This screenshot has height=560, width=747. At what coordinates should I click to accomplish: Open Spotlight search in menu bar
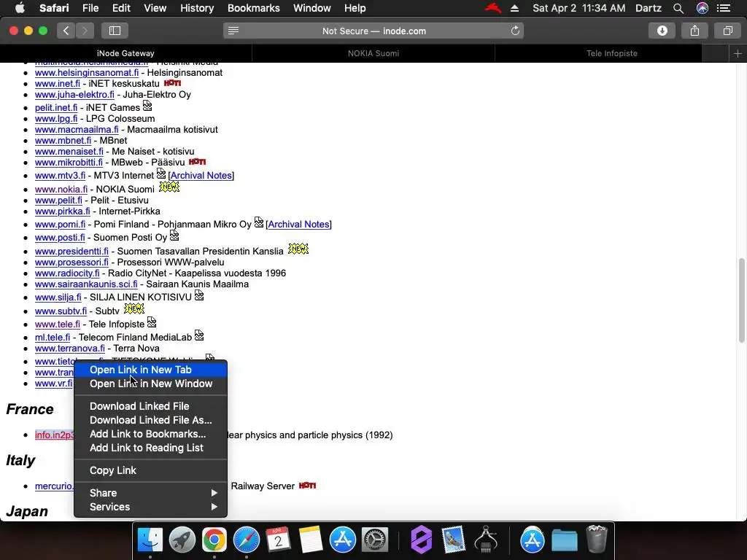(x=678, y=8)
